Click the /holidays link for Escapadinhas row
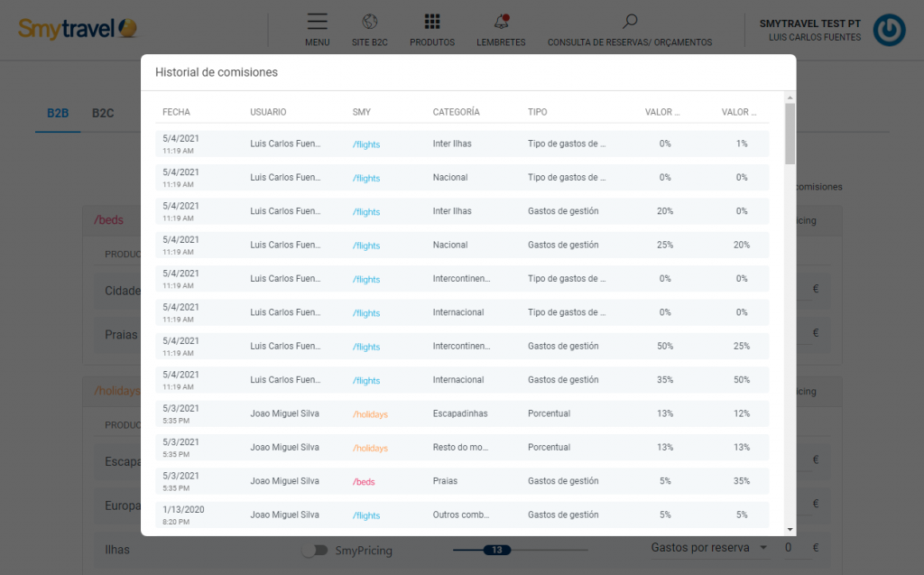The height and width of the screenshot is (575, 924). [370, 414]
